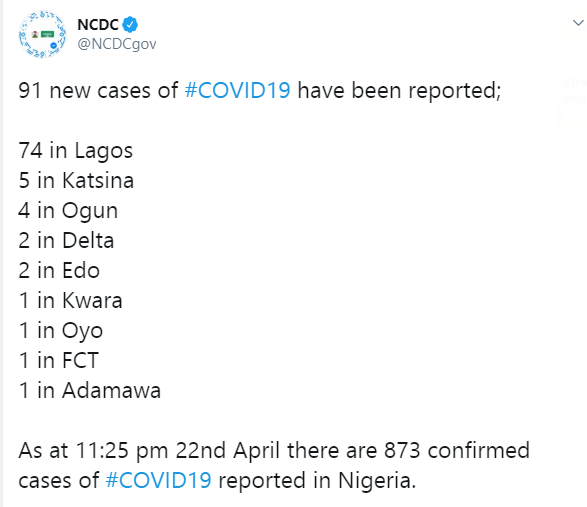Click the '873 confirmed' text
The width and height of the screenshot is (587, 507).
tap(457, 450)
